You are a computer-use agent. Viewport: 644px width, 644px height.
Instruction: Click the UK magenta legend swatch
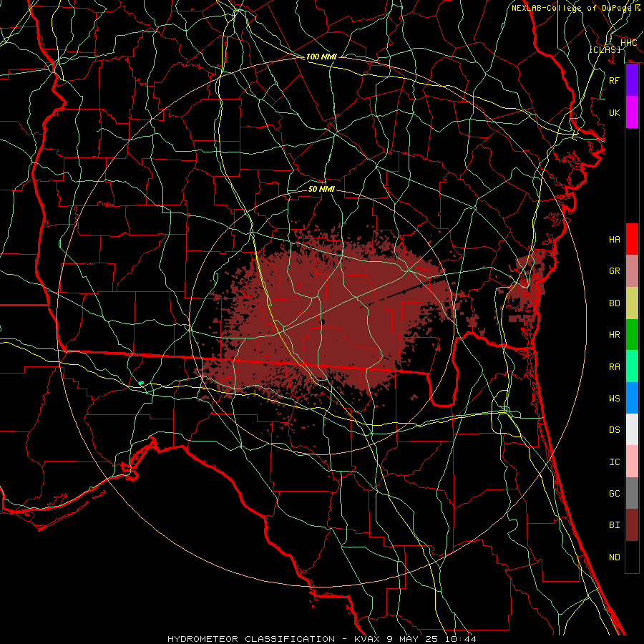[x=632, y=112]
